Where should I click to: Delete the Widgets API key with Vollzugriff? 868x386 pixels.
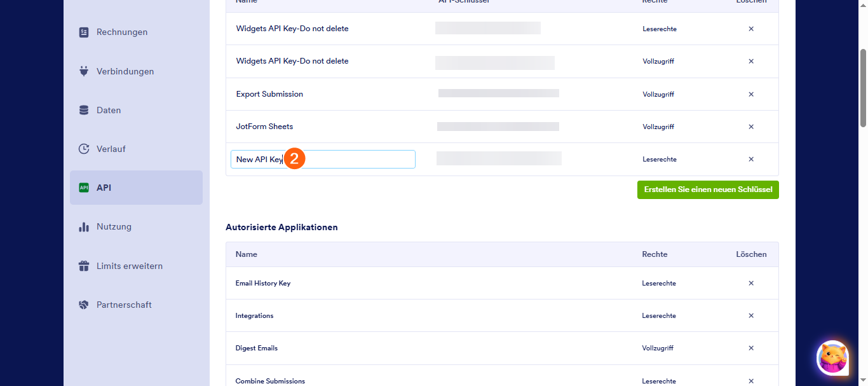pos(751,61)
